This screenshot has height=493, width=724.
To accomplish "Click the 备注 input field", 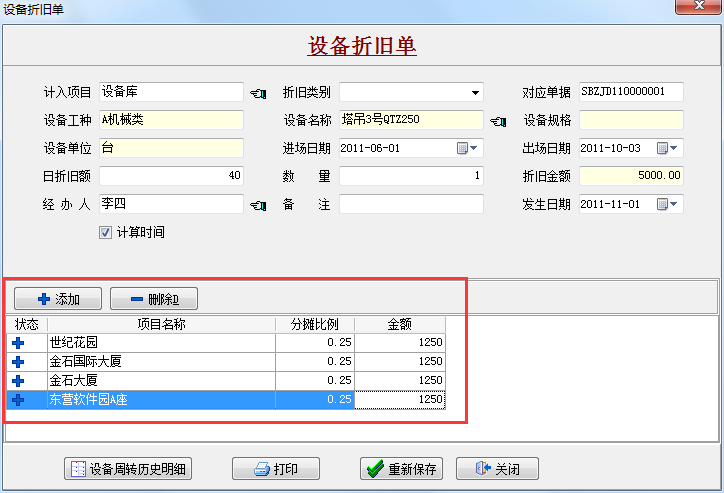I will [x=411, y=204].
